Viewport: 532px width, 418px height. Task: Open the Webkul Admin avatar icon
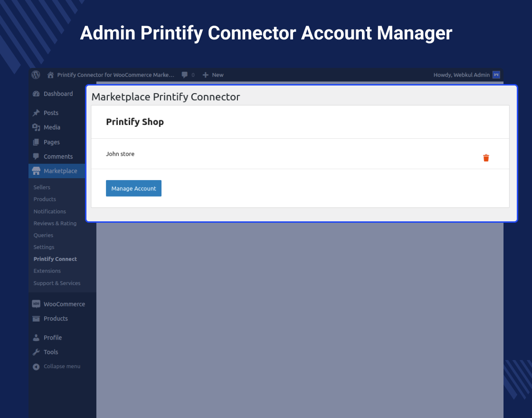point(496,75)
